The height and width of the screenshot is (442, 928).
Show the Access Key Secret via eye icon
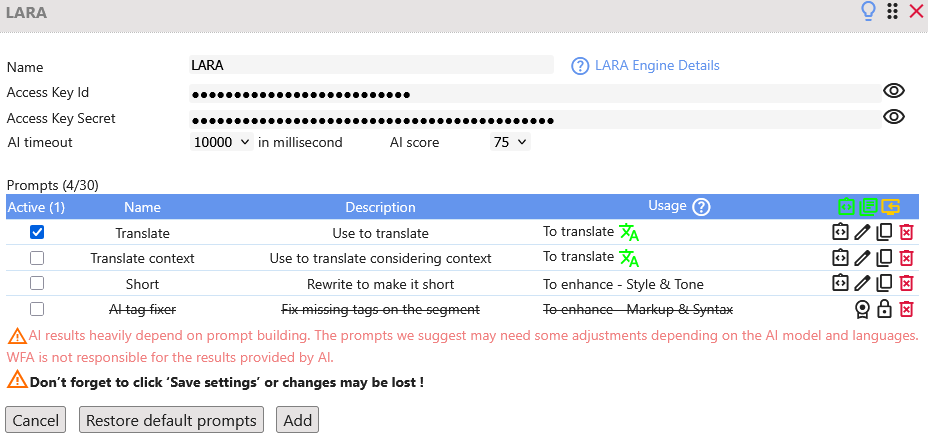pos(894,117)
